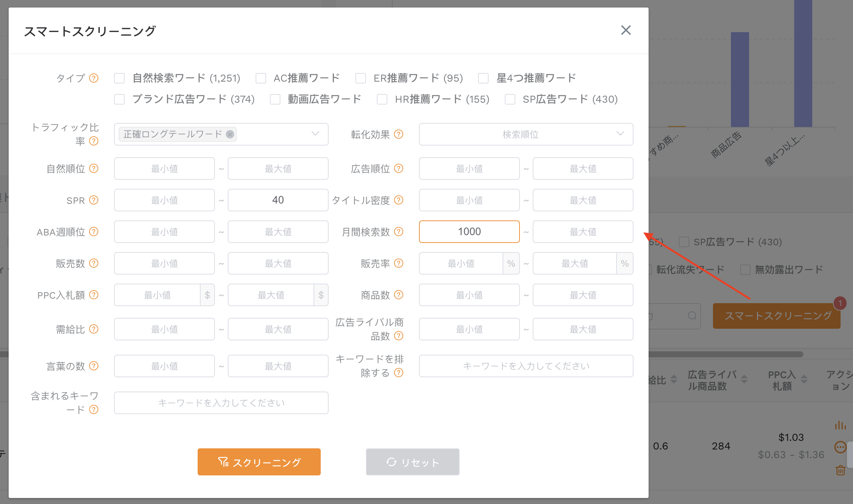Tick 星4つ推薦ワード checkbox
This screenshot has height=504, width=853.
(483, 78)
